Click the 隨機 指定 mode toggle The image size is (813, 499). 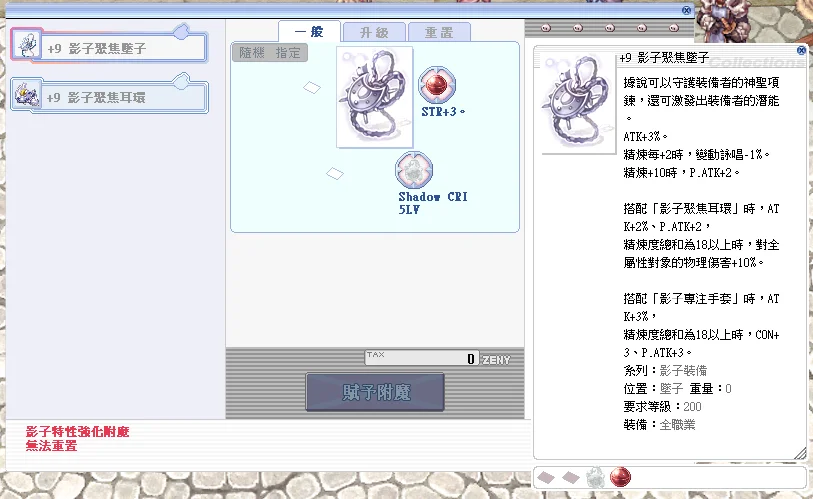[x=270, y=53]
